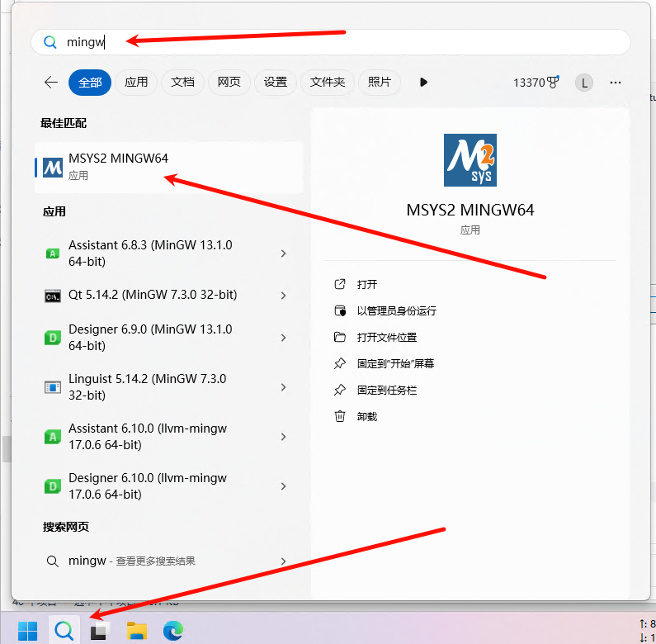656x644 pixels.
Task: Click the MSYS2 MINGW64 title in preview pane
Action: [x=470, y=210]
